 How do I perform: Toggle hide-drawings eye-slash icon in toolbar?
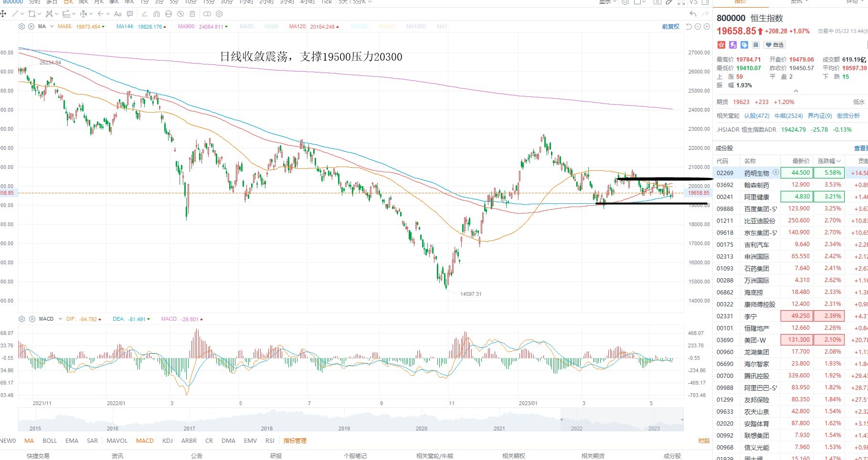[180, 14]
